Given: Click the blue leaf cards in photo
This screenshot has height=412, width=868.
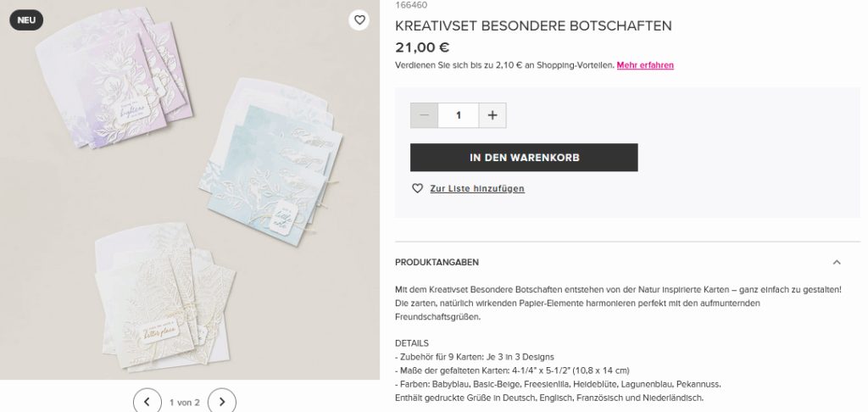Looking at the screenshot, I should coord(271,160).
